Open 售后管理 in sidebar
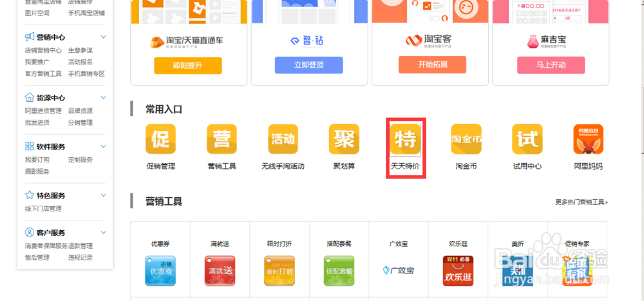Image resolution: width=644 pixels, height=301 pixels. (x=37, y=258)
